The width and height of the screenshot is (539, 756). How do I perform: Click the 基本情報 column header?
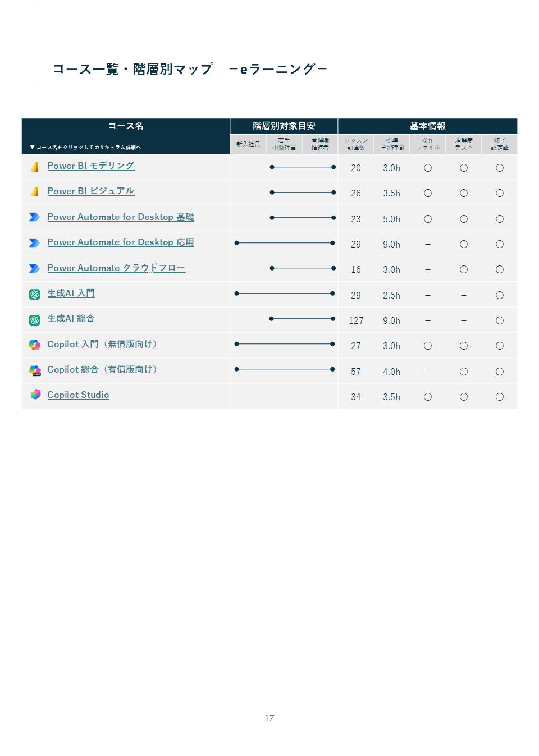pyautogui.click(x=427, y=126)
